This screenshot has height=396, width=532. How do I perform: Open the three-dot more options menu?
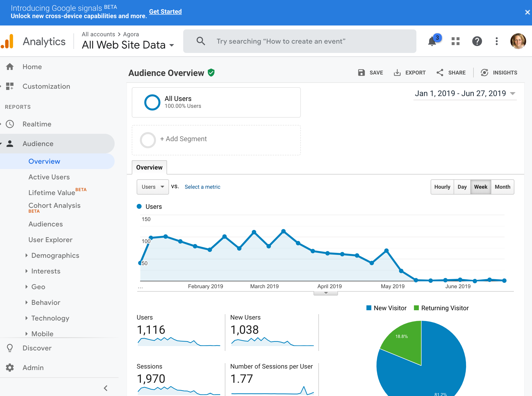pos(497,41)
